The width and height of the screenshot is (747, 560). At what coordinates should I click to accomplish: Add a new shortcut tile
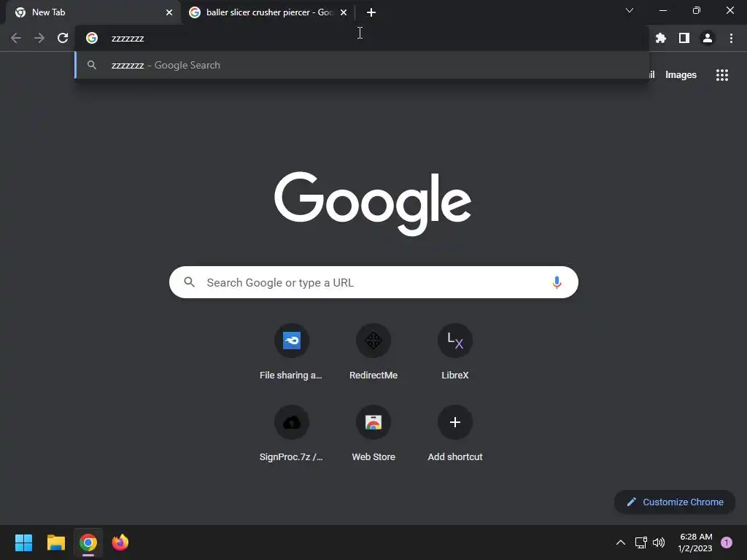click(x=455, y=435)
